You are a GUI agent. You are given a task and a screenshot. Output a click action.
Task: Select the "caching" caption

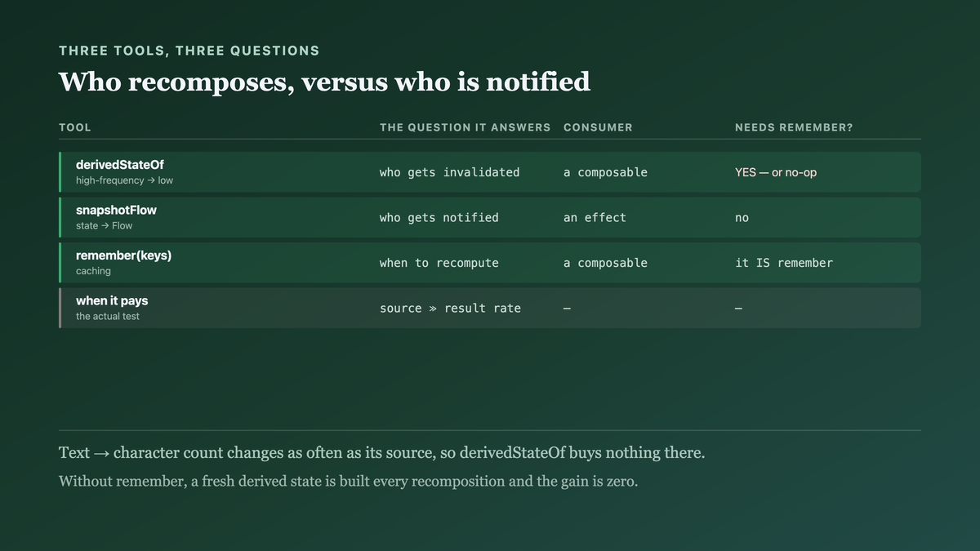pyautogui.click(x=93, y=271)
